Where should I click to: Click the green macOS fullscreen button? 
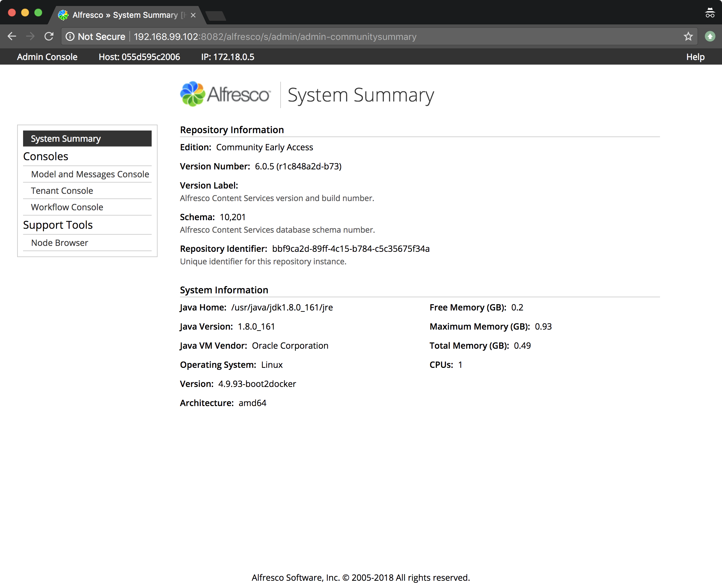tap(38, 13)
